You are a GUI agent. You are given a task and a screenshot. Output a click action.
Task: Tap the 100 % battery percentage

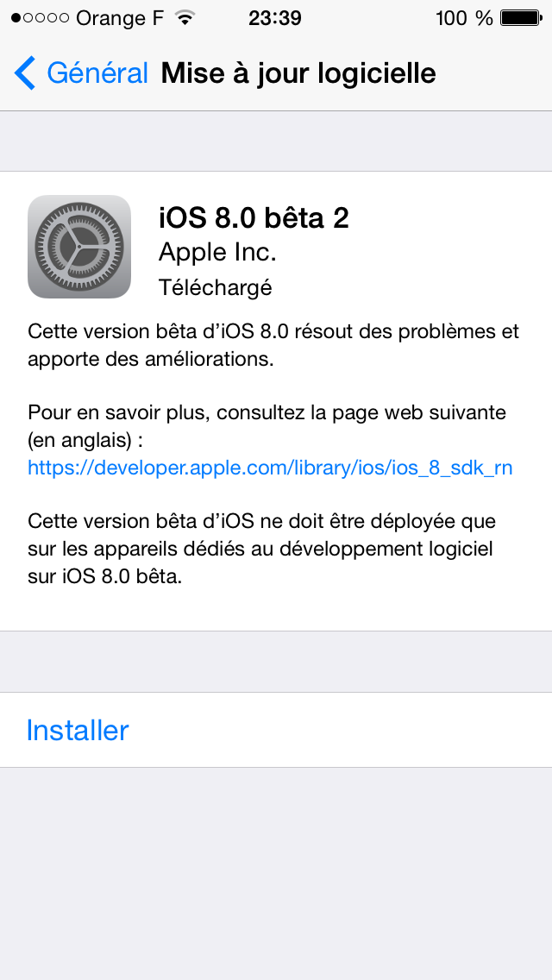click(x=465, y=18)
